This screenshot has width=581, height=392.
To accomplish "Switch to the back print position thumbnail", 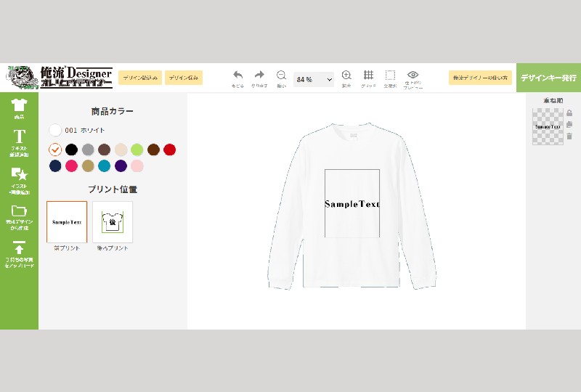I will tap(113, 222).
